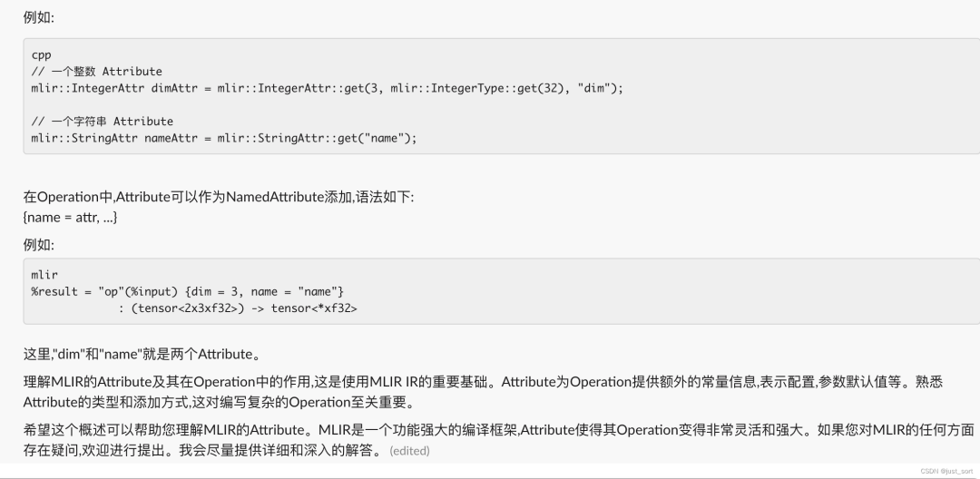Image resolution: width=980 pixels, height=479 pixels.
Task: Click the sentence about NamedAttribute syntax
Action: tap(218, 197)
